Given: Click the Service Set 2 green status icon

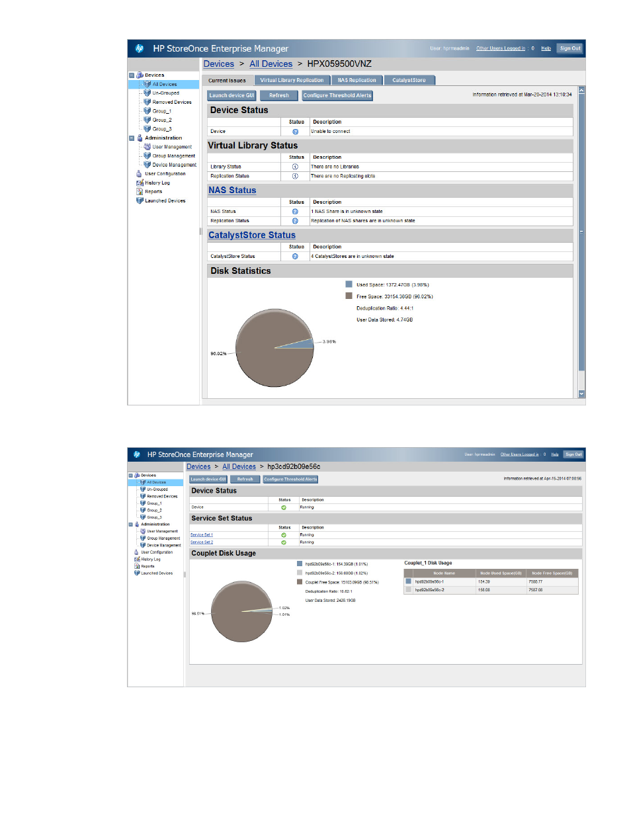Looking at the screenshot, I should coord(284,542).
